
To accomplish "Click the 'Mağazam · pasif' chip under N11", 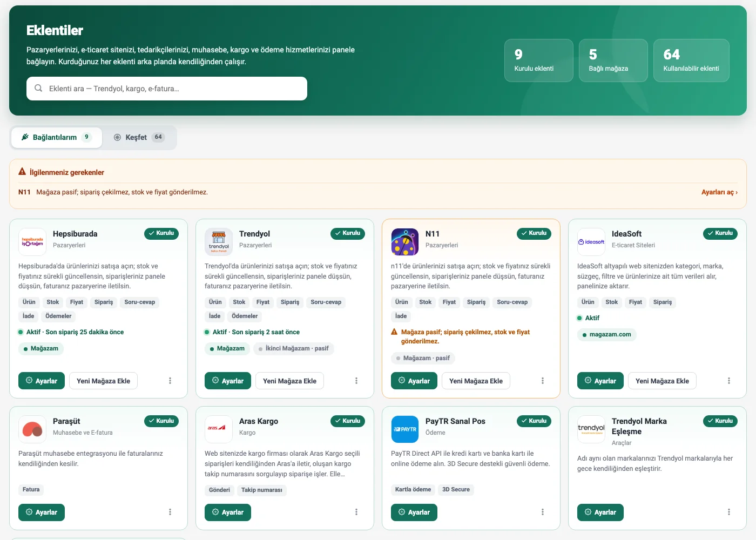I will coord(423,358).
